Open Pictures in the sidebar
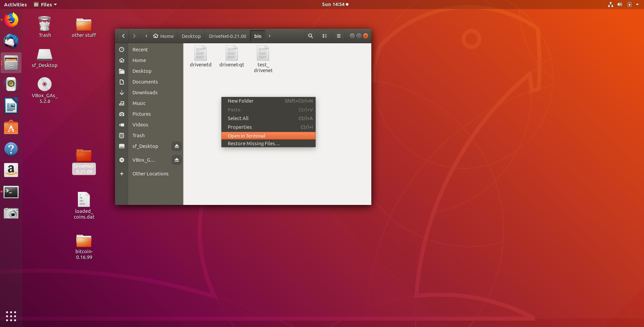Viewport: 644px width, 327px height. pos(149,114)
